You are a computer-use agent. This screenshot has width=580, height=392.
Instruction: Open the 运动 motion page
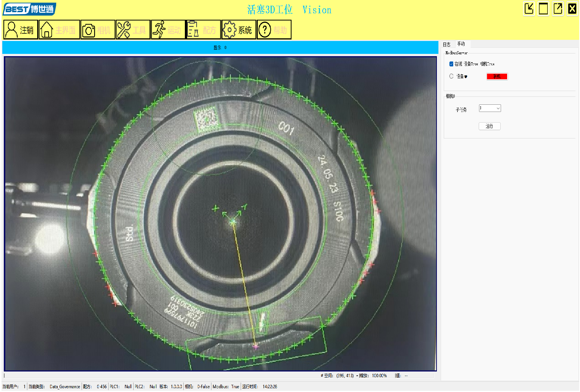pos(168,30)
